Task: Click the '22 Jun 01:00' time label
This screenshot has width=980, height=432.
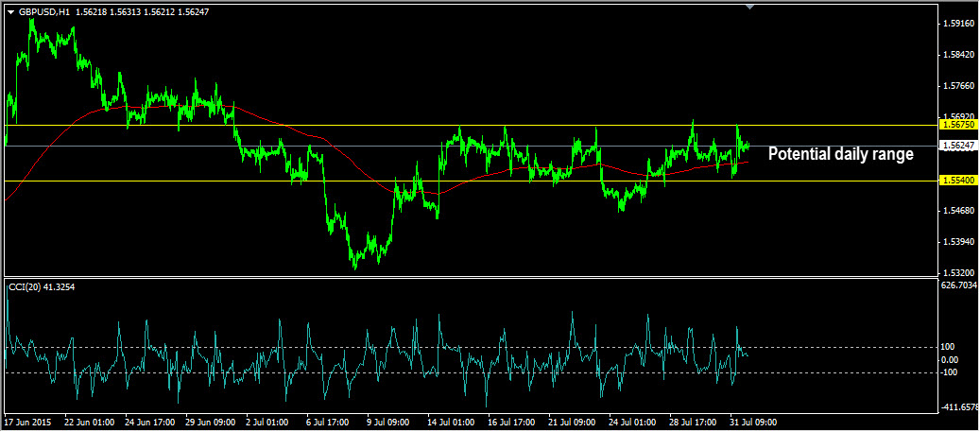Action: coord(89,422)
